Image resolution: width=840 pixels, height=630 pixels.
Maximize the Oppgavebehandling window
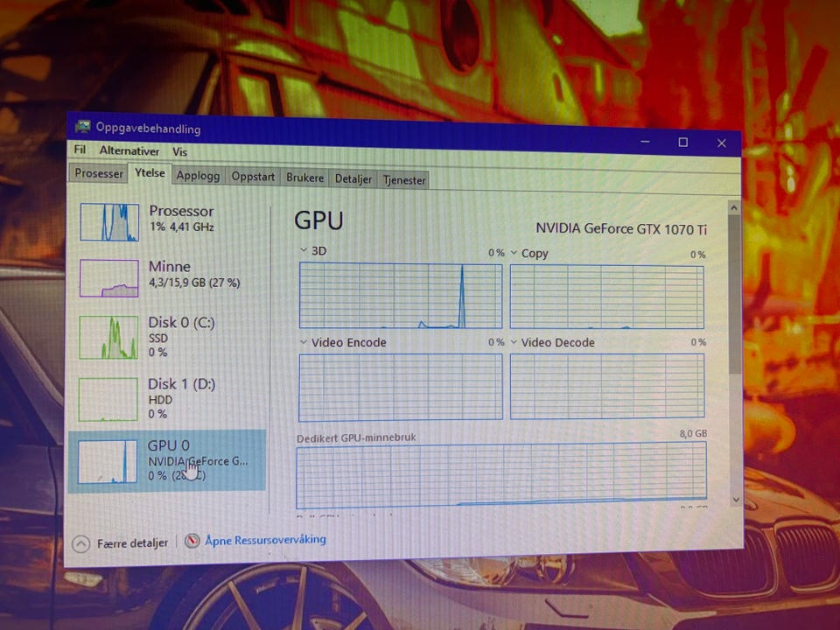tap(683, 142)
